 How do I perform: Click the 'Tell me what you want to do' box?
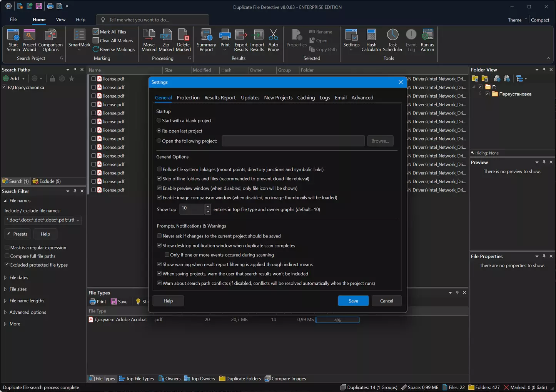tap(153, 20)
